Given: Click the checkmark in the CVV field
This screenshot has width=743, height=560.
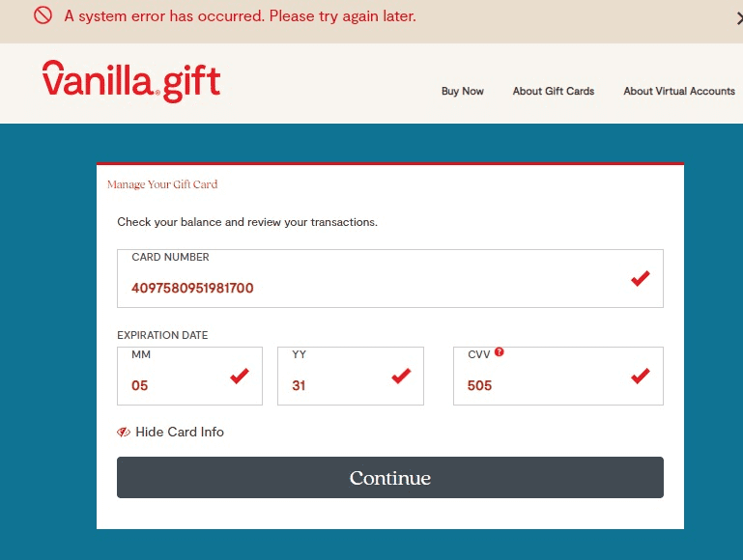Looking at the screenshot, I should [640, 377].
